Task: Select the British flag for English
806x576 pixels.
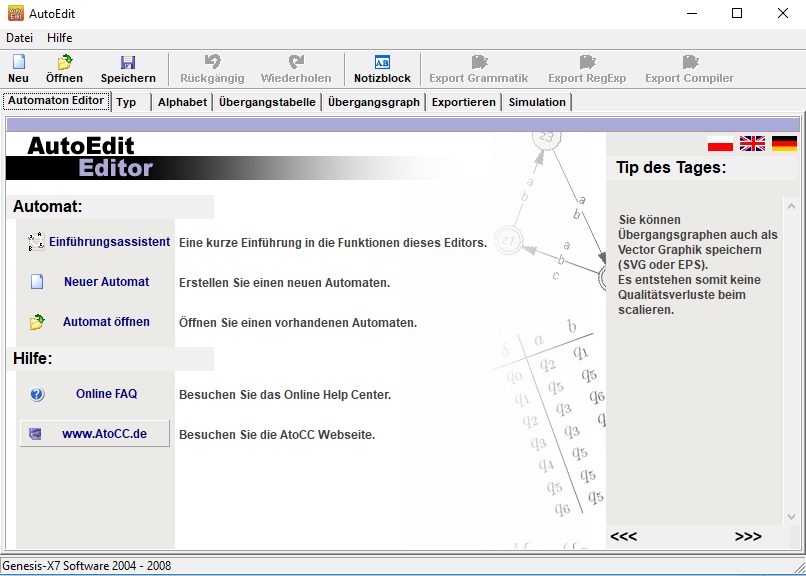Action: coord(752,142)
